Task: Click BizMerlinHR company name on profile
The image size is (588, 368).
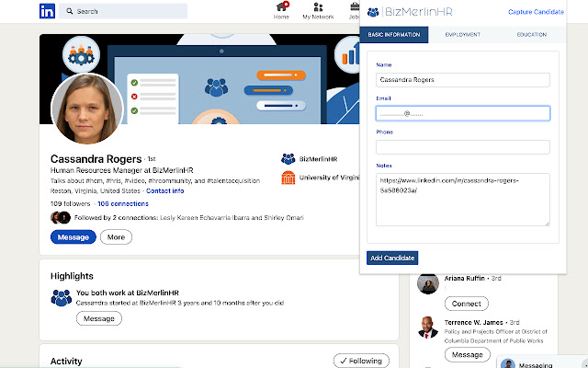Action: point(318,159)
